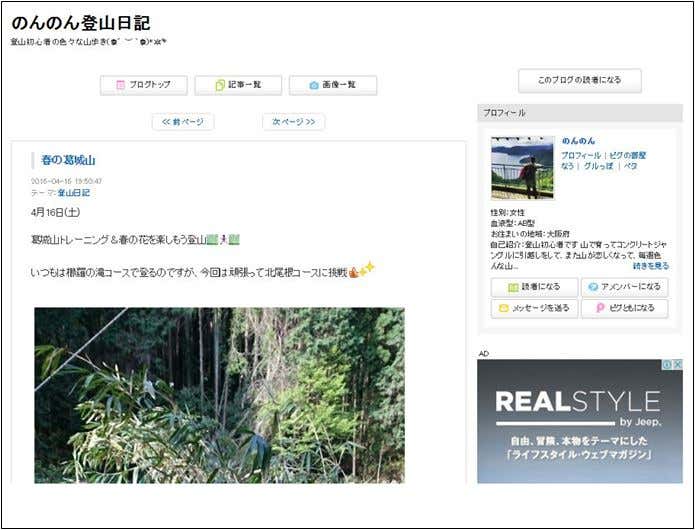
Task: Click the profile photo thumbnail
Action: (523, 168)
